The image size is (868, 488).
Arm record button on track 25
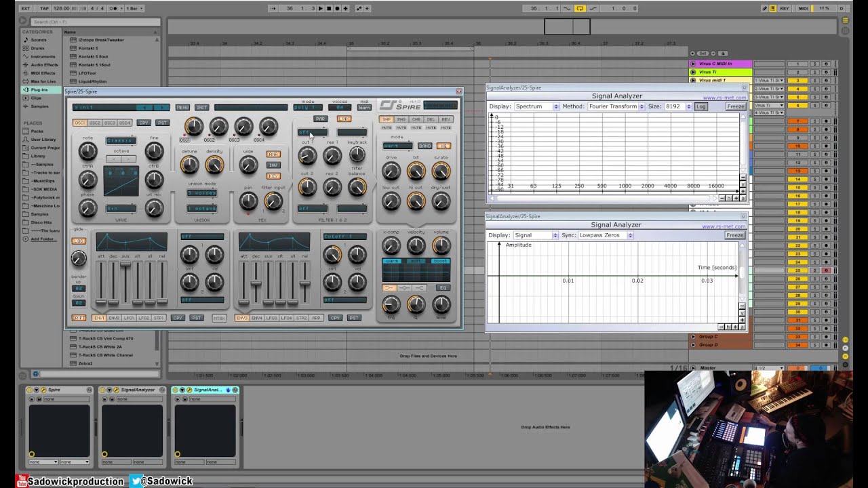click(x=826, y=270)
